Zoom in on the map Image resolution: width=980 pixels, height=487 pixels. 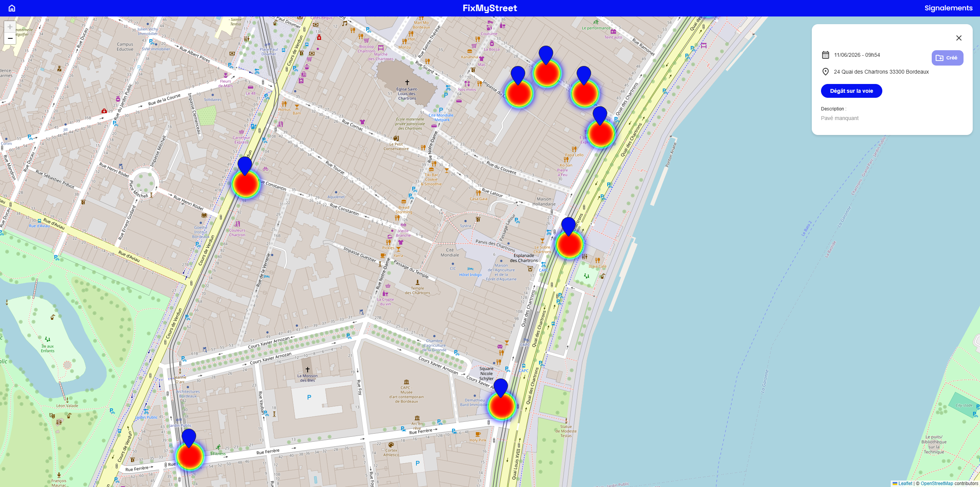pyautogui.click(x=10, y=27)
